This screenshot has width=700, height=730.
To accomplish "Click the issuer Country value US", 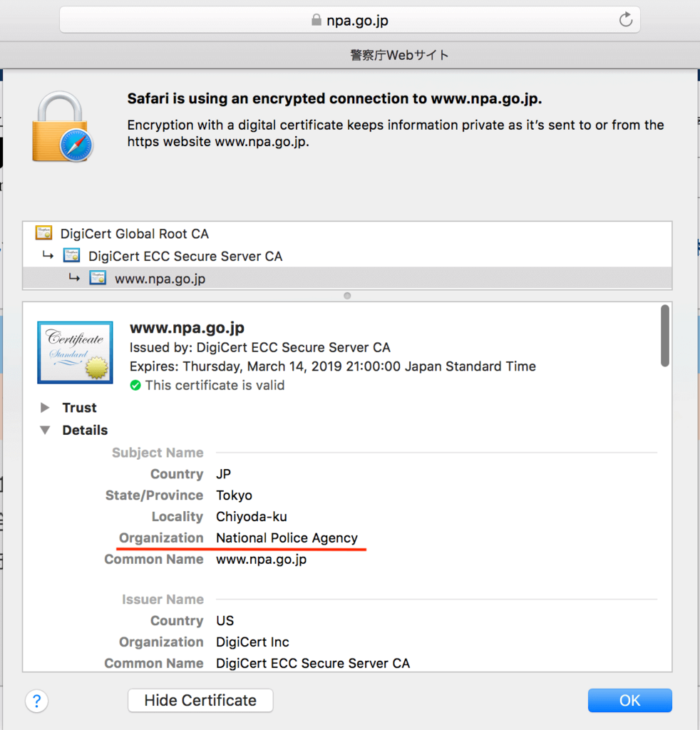I will point(225,621).
